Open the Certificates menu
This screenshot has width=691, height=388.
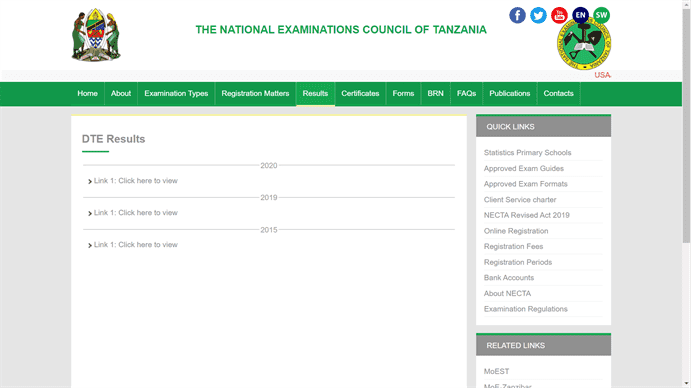coord(360,93)
